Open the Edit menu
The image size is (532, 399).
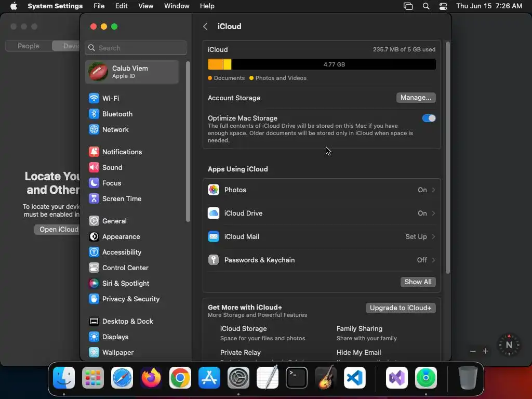coord(122,6)
